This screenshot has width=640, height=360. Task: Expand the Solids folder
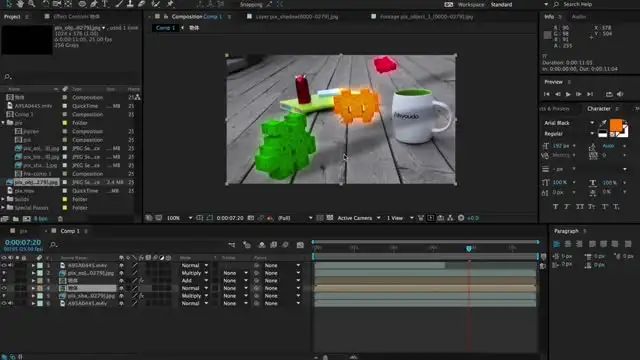coord(3,199)
